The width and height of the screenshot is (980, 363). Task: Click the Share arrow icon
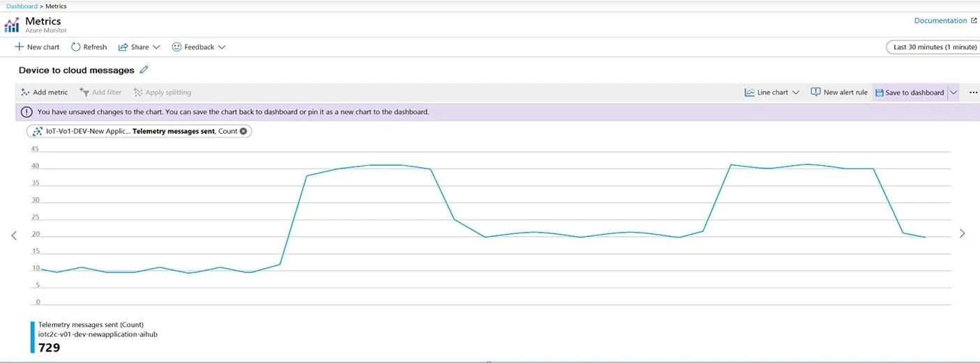coord(123,47)
